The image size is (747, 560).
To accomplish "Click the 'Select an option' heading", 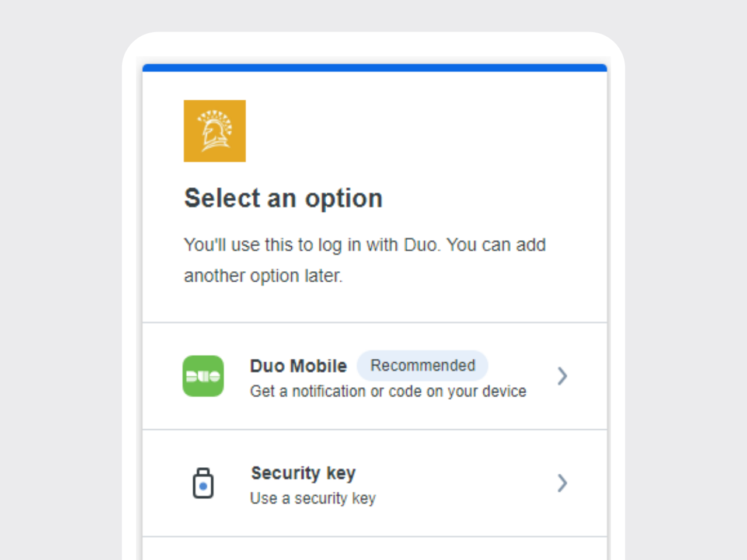I will click(283, 198).
